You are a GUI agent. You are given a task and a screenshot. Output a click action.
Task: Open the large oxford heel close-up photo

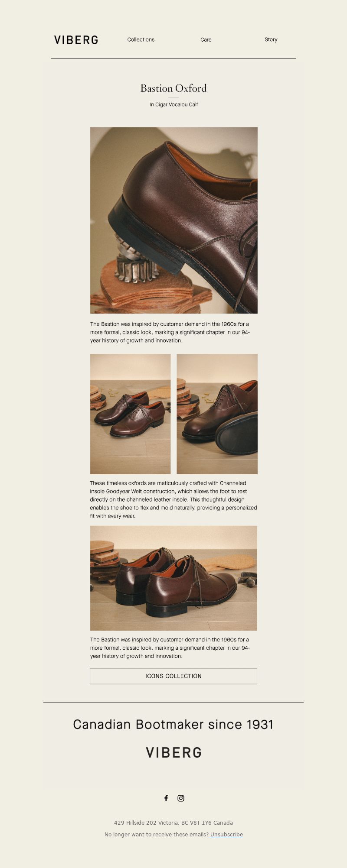[174, 220]
